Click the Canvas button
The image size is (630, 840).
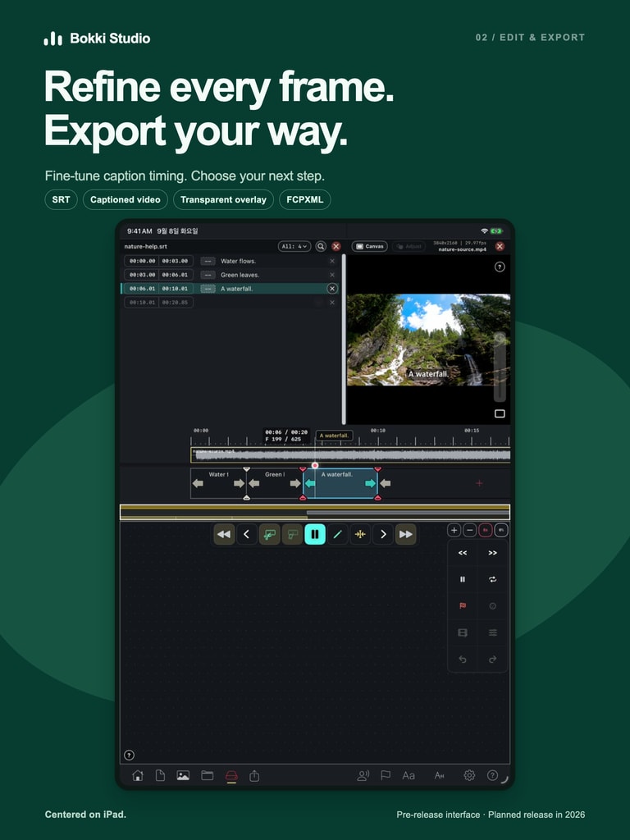[x=370, y=246]
